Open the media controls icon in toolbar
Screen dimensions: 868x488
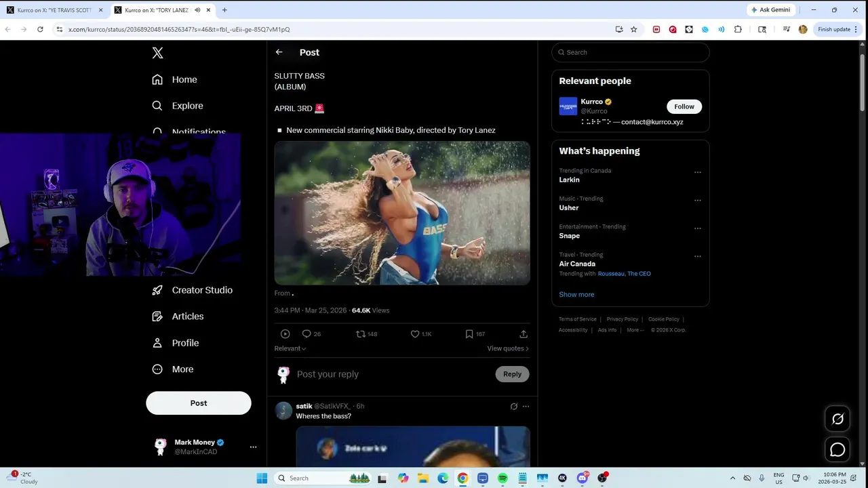pyautogui.click(x=786, y=29)
